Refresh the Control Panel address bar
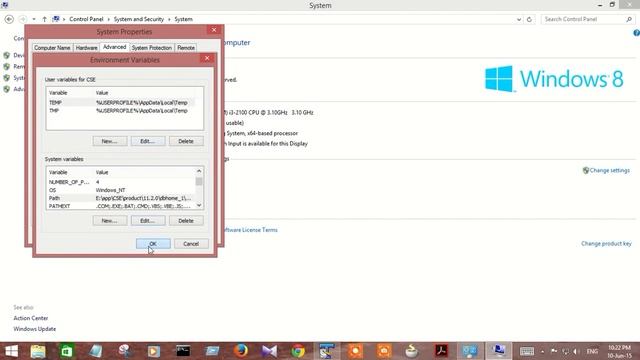Screen dimensions: 640x360 pos(529,19)
